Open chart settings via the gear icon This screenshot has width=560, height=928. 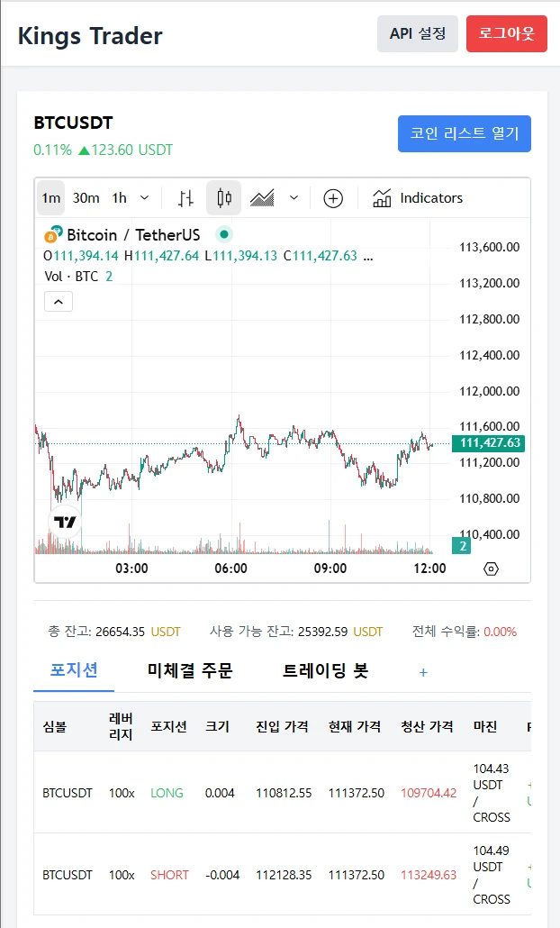tap(492, 568)
